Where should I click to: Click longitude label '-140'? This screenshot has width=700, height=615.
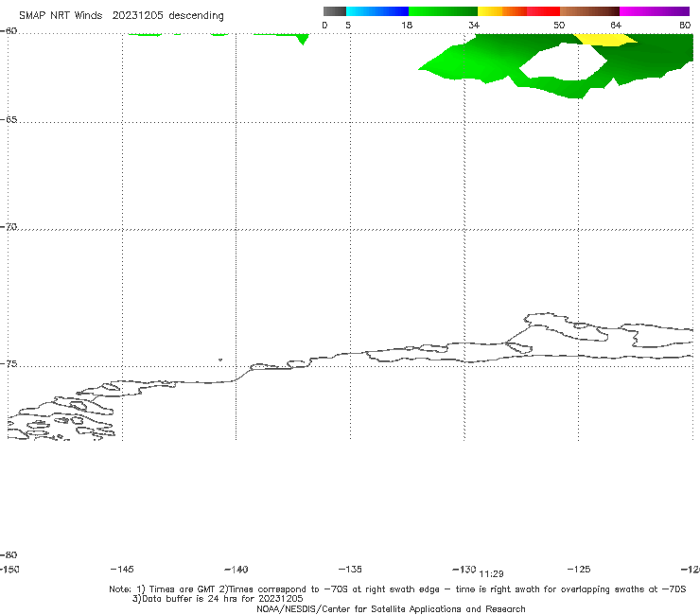[236, 570]
